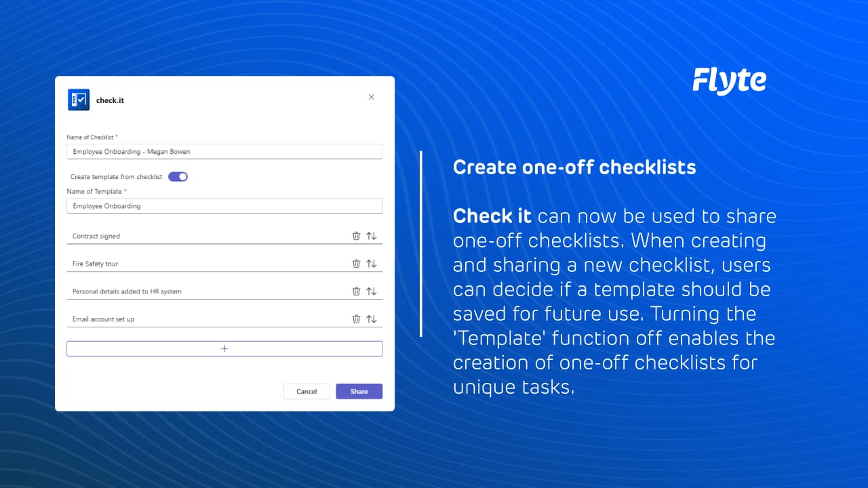
Task: Click the Share button
Action: (359, 391)
